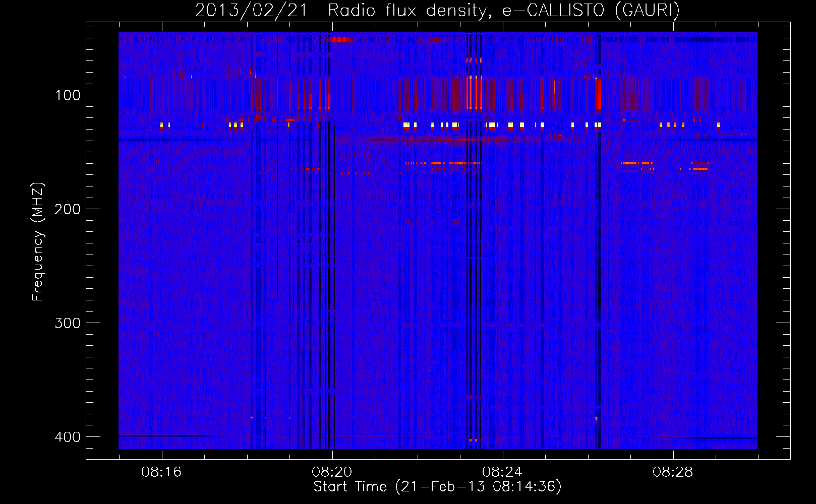Click inside the spectrogram plot area
Screen dimensions: 816x504
pyautogui.click(x=438, y=240)
